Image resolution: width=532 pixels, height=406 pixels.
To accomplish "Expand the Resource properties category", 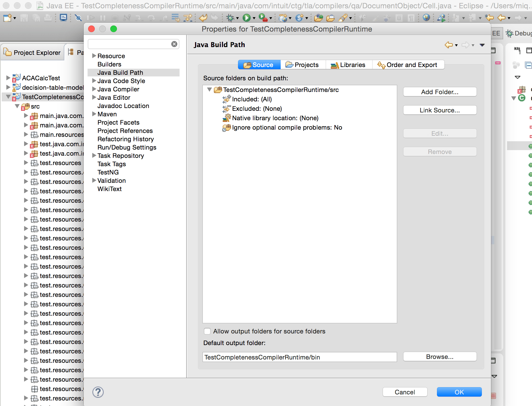I will (x=94, y=56).
